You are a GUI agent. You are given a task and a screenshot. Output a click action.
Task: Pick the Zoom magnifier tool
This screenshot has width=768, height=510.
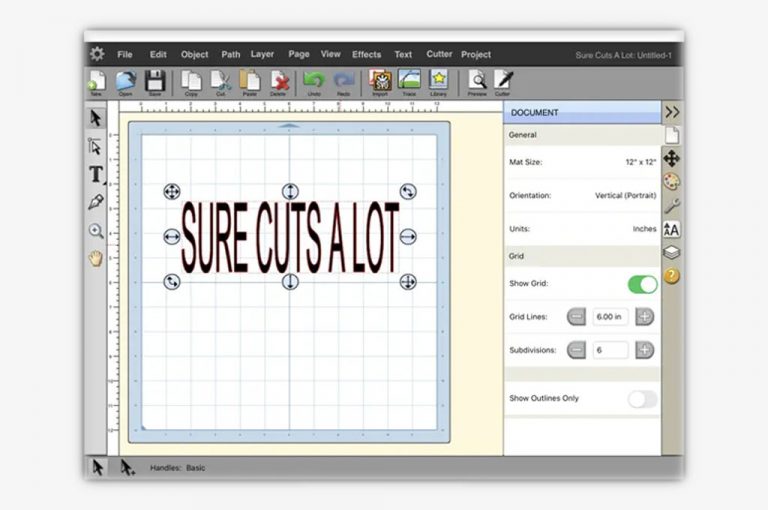(96, 231)
